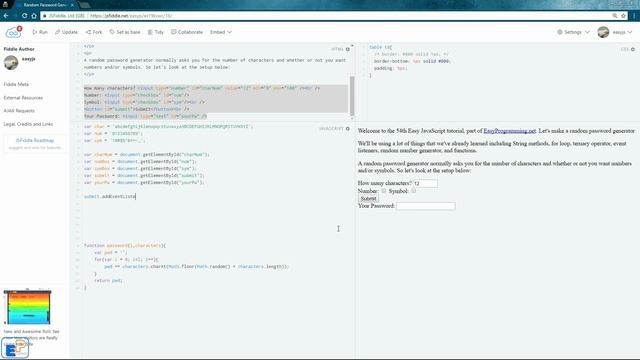Click the 'Fiddle Author' heading in the sidebar
Image resolution: width=640 pixels, height=360 pixels.
[x=19, y=49]
